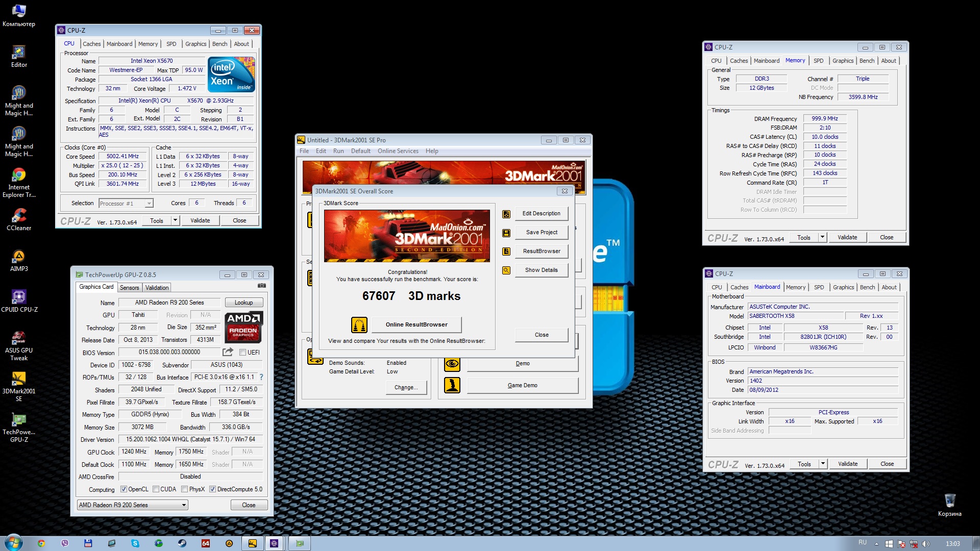The image size is (980, 551).
Task: Click the Intel Xeon X5670 name field
Action: tap(152, 61)
